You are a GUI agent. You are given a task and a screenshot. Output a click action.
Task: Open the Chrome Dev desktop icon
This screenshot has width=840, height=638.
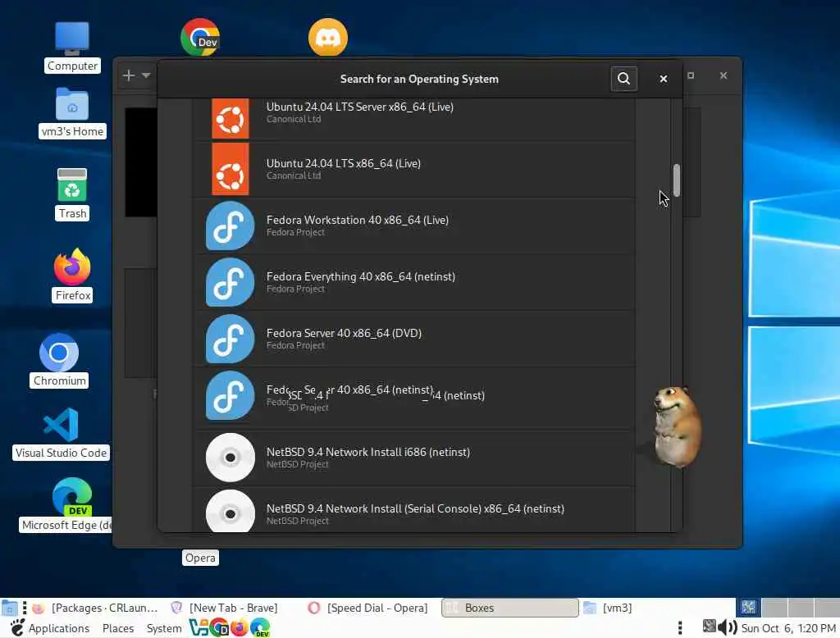point(200,38)
